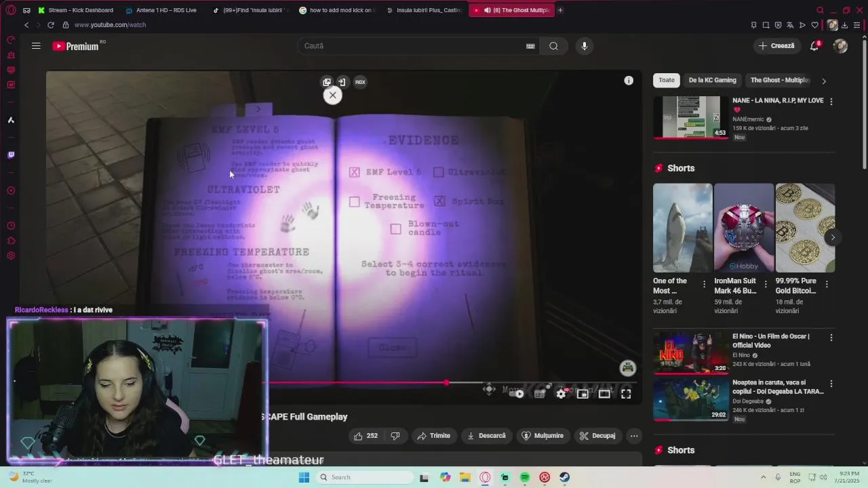Open Noaptea in caruta video title
The height and width of the screenshot is (488, 868).
pos(778,387)
